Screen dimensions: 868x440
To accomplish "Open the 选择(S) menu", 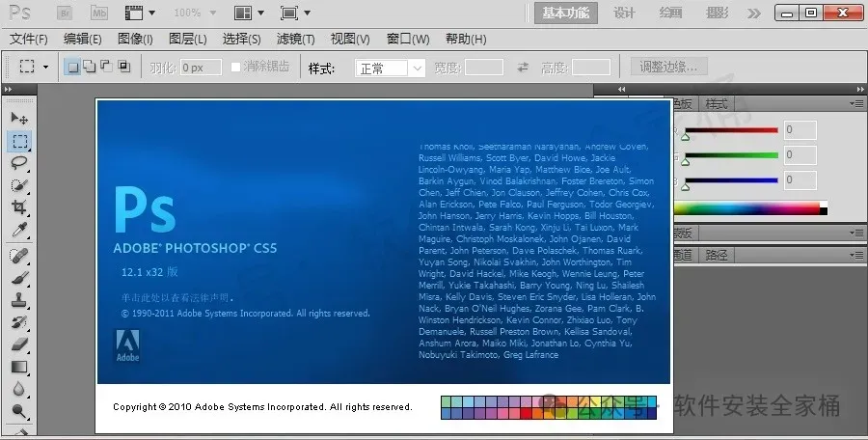I will [241, 39].
